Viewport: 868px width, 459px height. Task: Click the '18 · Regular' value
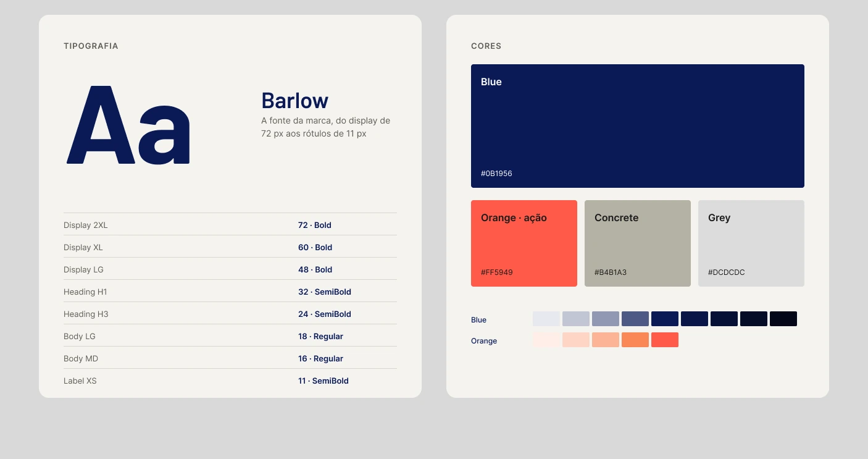[320, 337]
